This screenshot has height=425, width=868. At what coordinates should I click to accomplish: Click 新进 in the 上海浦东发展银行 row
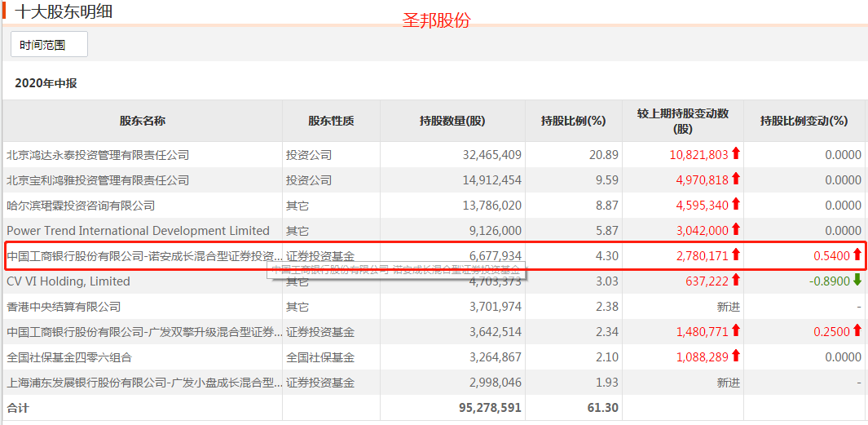(728, 383)
